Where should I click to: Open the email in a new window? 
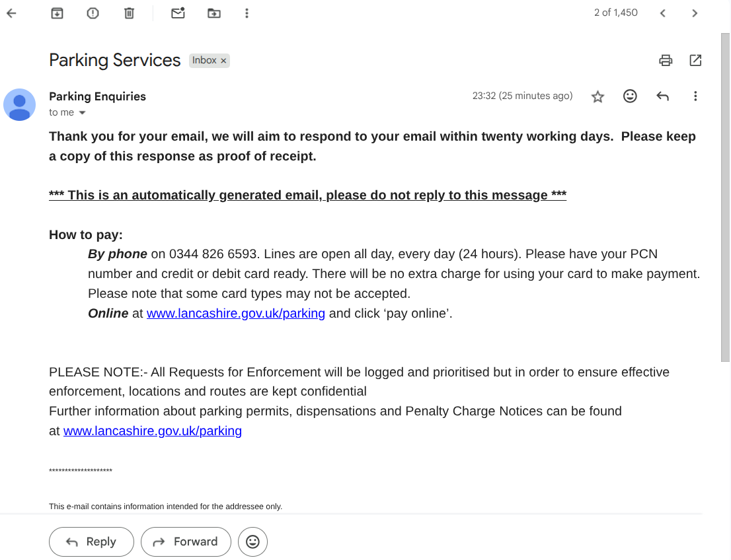coord(695,61)
